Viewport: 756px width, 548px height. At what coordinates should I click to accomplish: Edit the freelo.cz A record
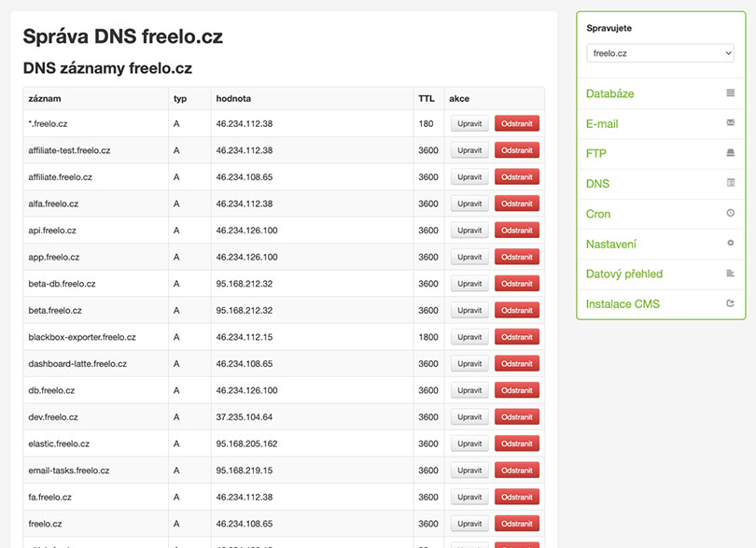[x=469, y=524]
